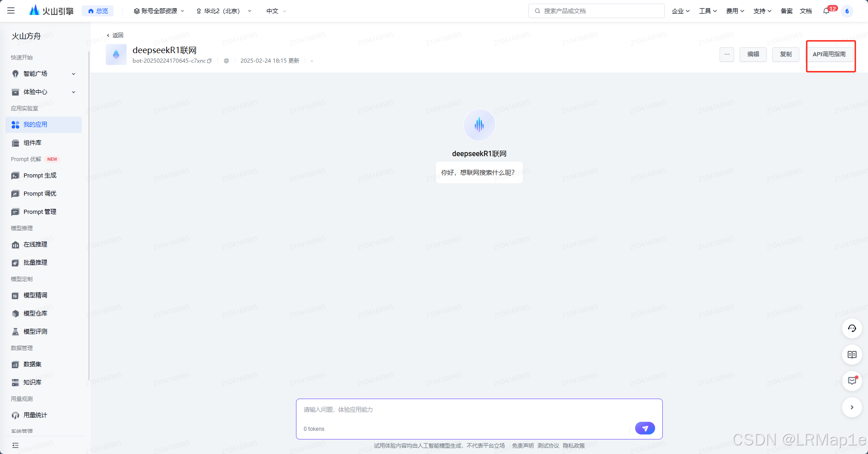The image size is (868, 454).
Task: Click the 组件库 icon
Action: pyautogui.click(x=15, y=143)
